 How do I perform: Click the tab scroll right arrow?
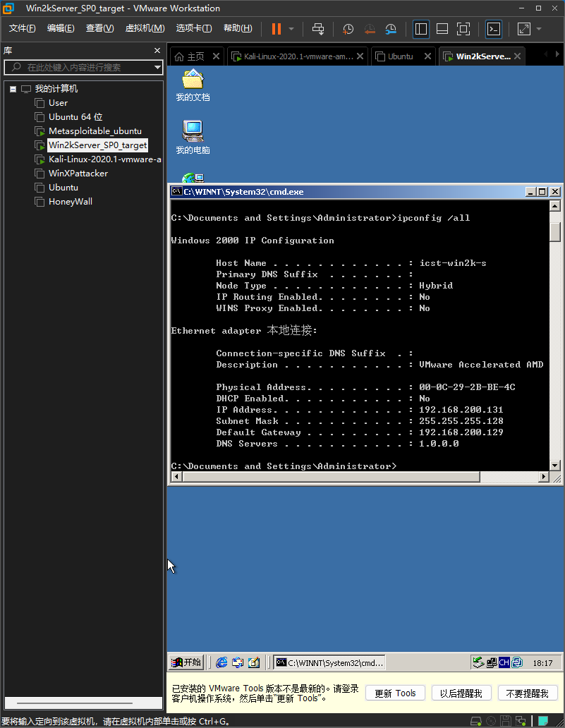click(x=557, y=54)
